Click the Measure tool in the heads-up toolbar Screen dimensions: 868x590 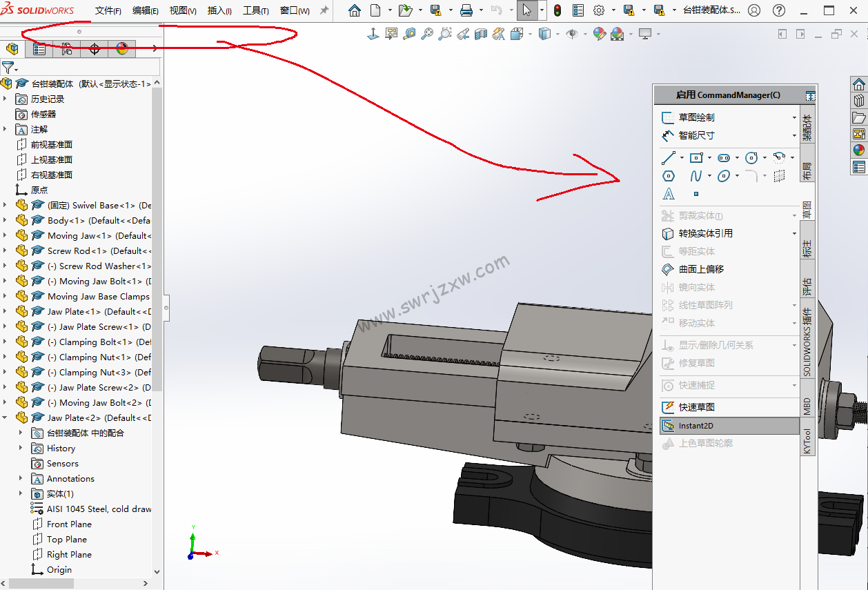409,34
